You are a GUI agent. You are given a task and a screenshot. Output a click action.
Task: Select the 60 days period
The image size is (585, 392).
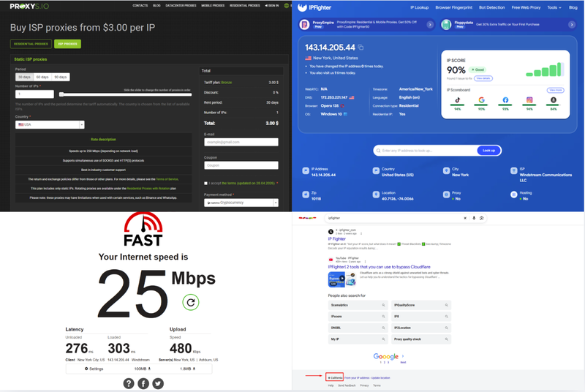(x=42, y=77)
